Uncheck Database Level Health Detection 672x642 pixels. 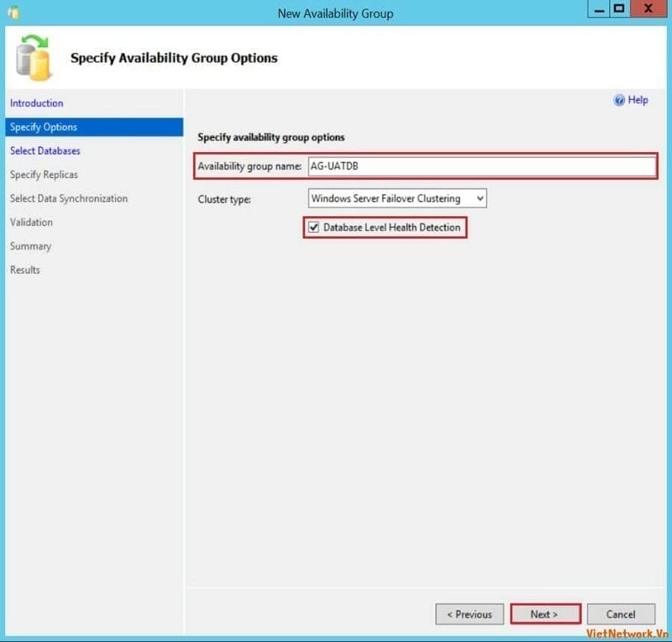click(x=314, y=227)
